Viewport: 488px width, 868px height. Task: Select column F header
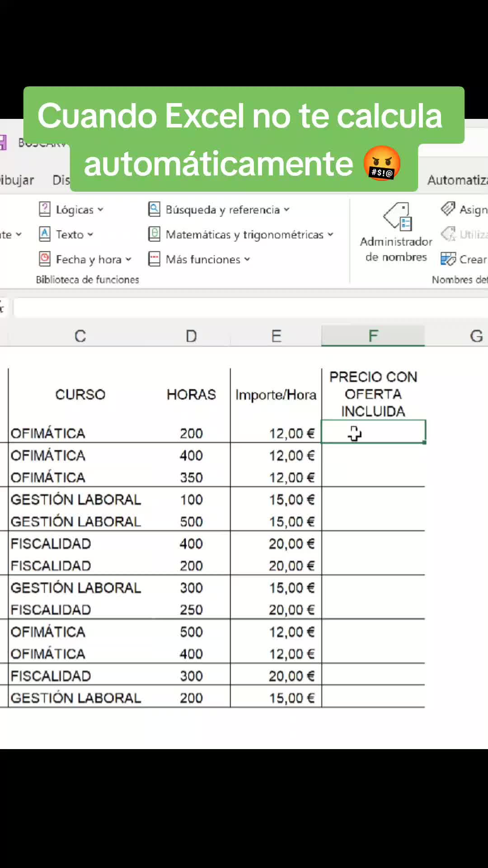tap(373, 336)
